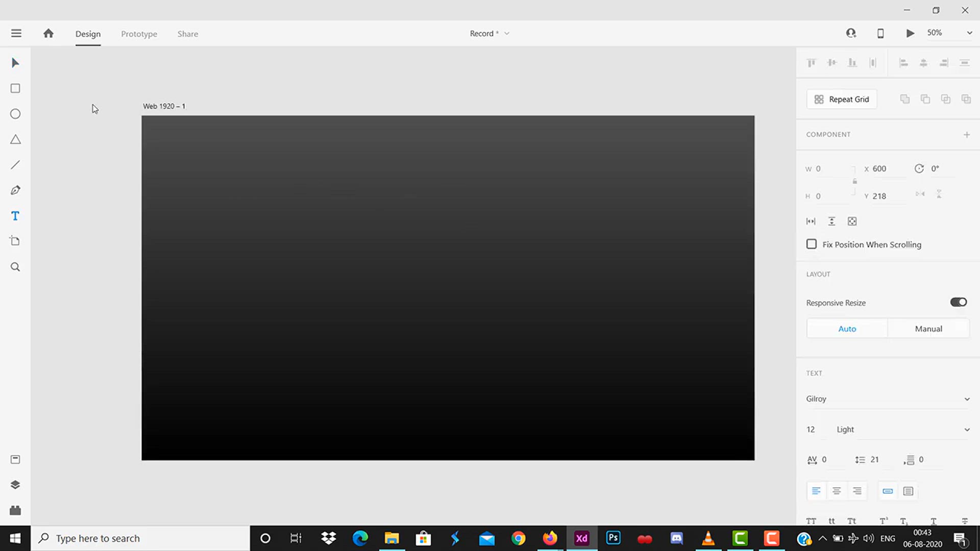Click the Repeat Grid button
Screen dimensions: 980x551
pyautogui.click(x=841, y=99)
